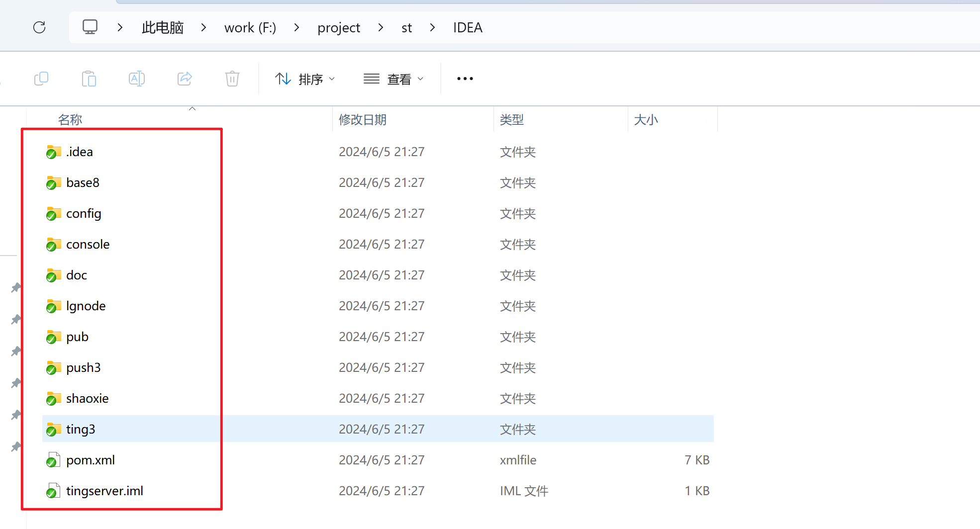
Task: Select the doc folder name
Action: tap(77, 275)
